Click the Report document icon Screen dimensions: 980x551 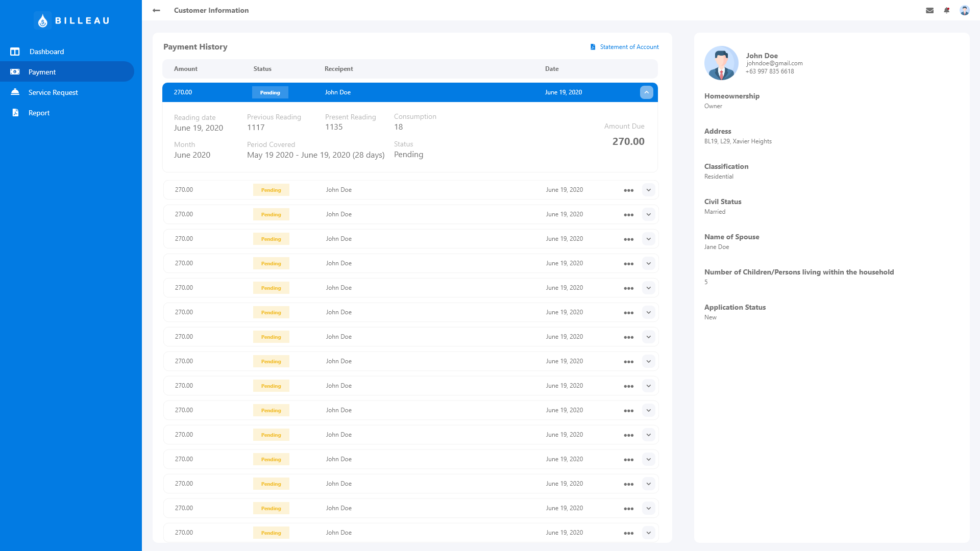(x=15, y=113)
